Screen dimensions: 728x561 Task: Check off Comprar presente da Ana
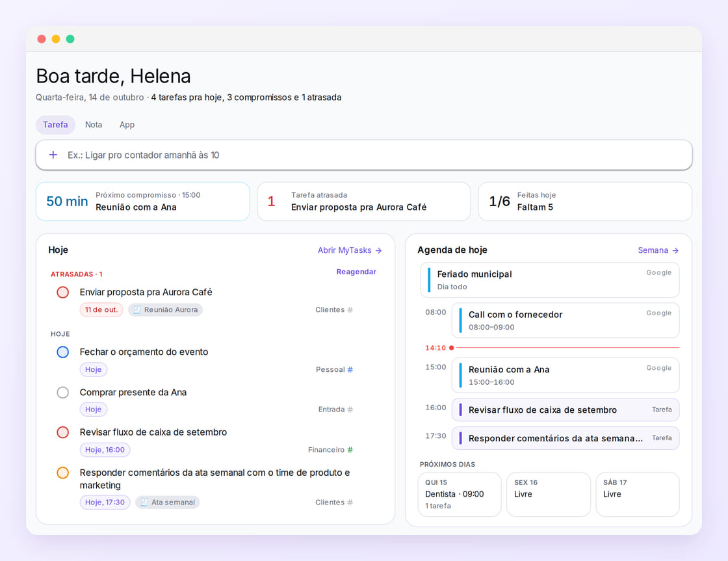click(x=62, y=393)
